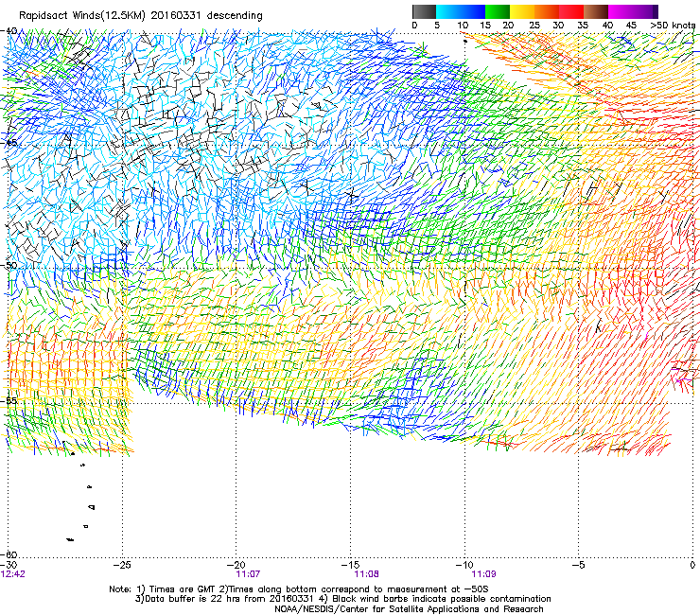Viewport: 700px width, 615px height.
Task: Click the '-5' longitude axis label
Action: click(x=578, y=565)
